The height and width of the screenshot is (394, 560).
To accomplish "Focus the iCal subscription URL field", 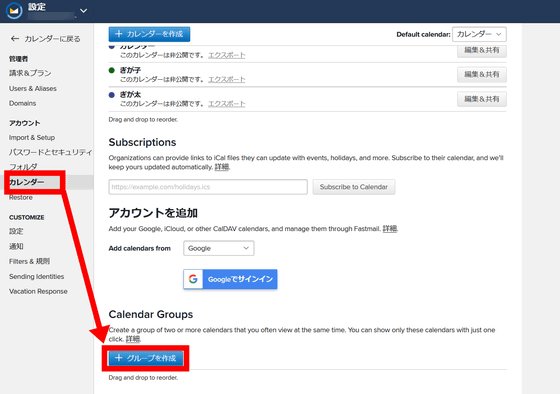I will click(208, 187).
